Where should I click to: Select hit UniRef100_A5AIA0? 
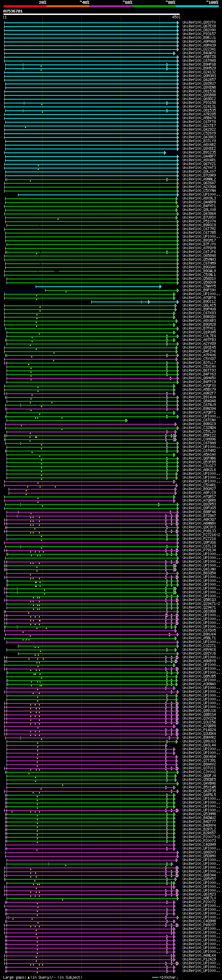pos(199,455)
